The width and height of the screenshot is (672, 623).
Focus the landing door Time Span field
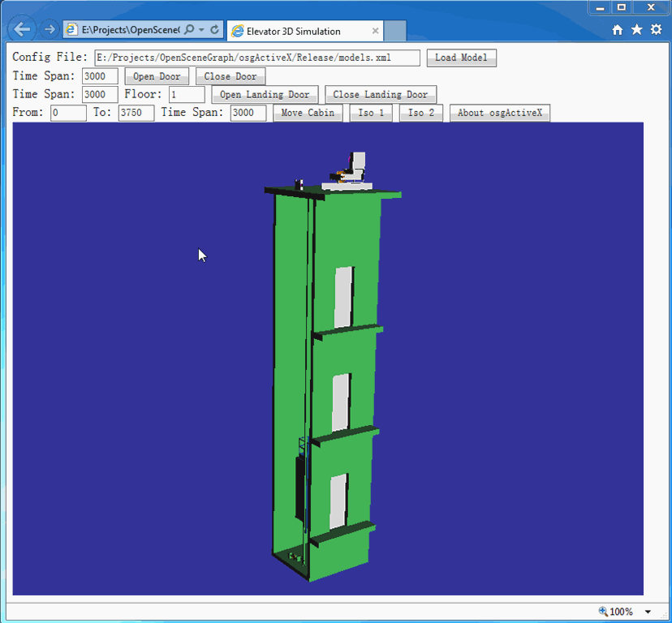[100, 94]
